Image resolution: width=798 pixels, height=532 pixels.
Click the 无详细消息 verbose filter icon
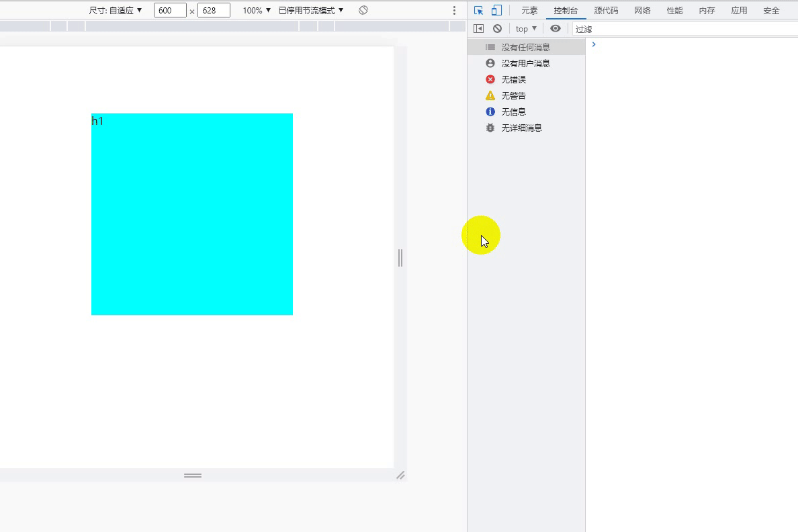pyautogui.click(x=490, y=128)
